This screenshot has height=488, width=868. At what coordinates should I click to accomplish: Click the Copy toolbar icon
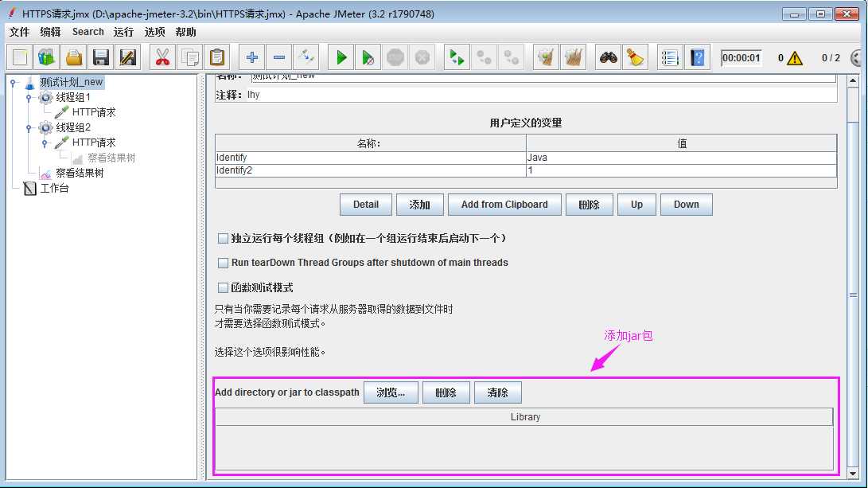[190, 57]
